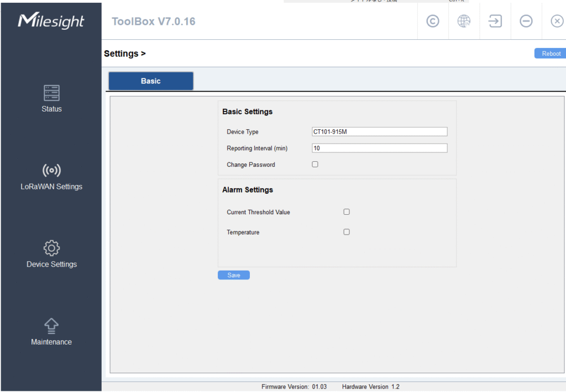Open the Status page icon in sidebar
The width and height of the screenshot is (566, 392).
point(51,93)
